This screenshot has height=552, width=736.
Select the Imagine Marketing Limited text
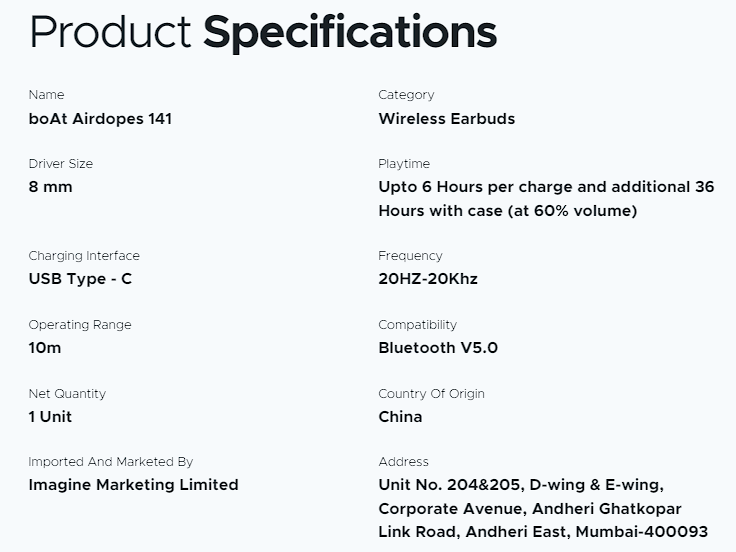(133, 484)
